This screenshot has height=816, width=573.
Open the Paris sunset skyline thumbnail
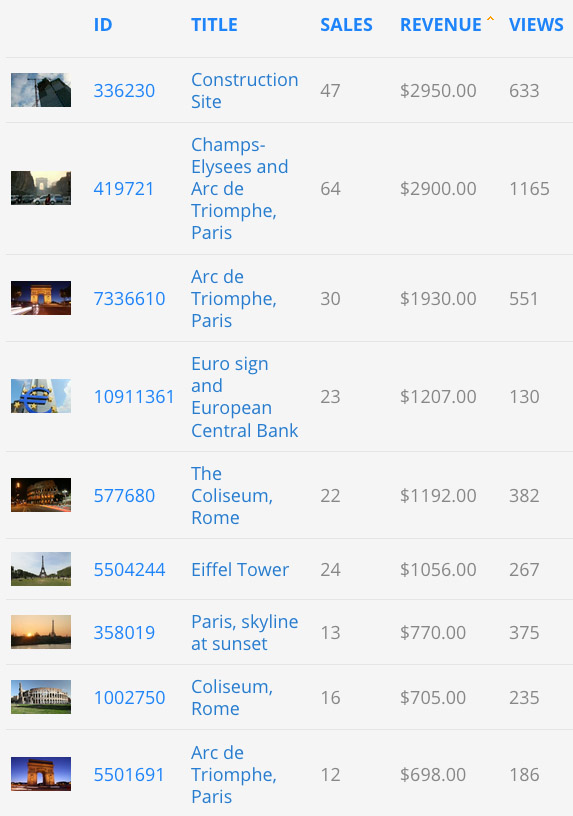(41, 632)
